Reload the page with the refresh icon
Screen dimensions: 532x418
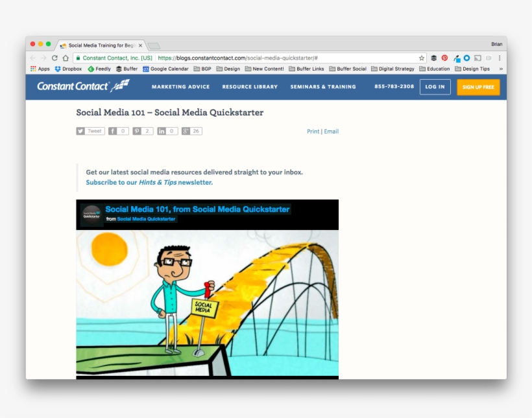pyautogui.click(x=53, y=56)
